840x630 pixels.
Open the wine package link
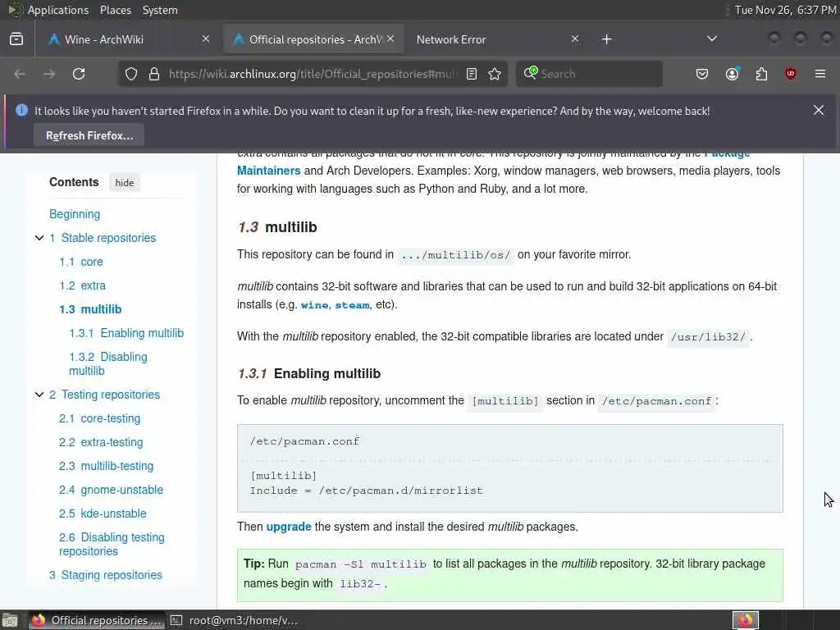click(314, 305)
